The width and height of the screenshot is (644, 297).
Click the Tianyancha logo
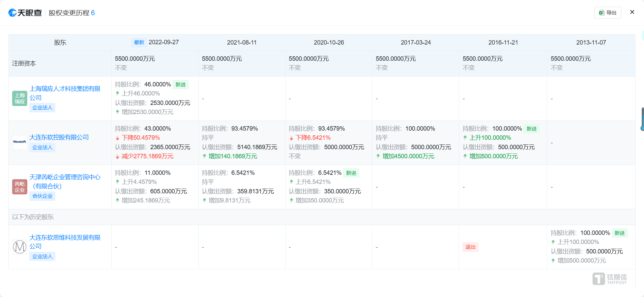[25, 13]
